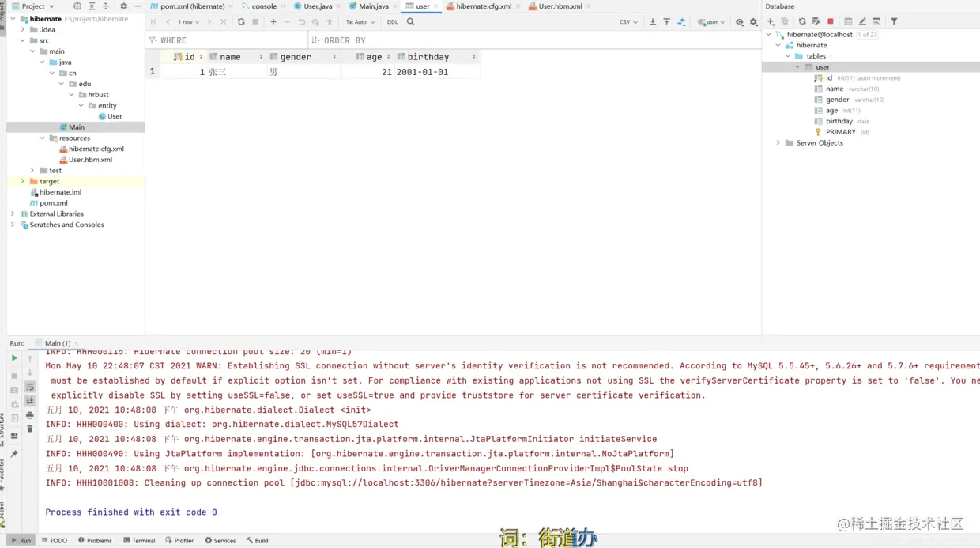Rerun Main with green play icon

(x=14, y=358)
